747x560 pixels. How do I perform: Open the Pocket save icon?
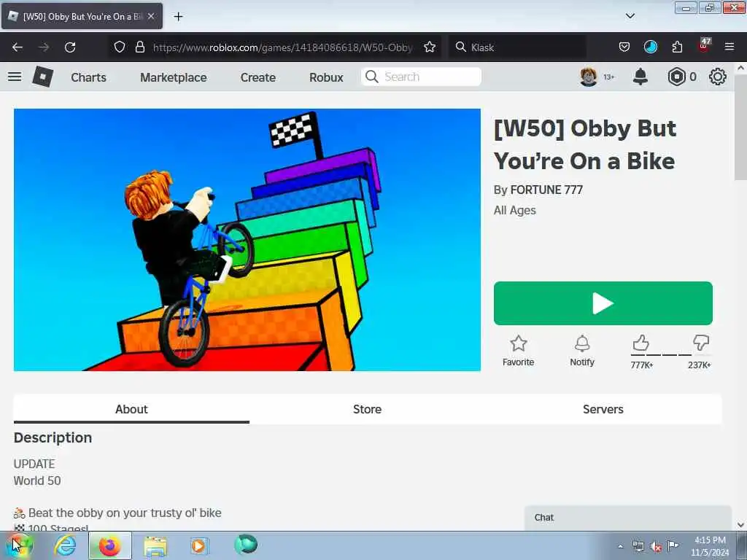click(624, 47)
